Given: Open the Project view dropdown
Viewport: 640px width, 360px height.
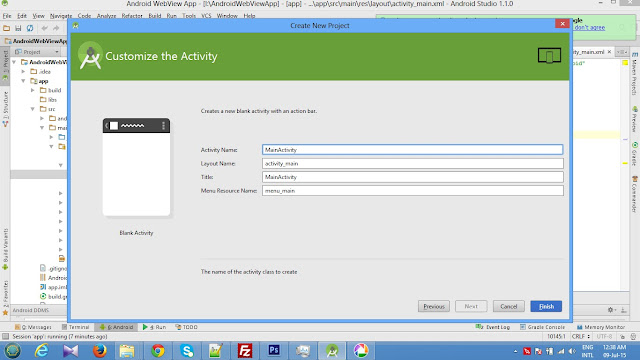Looking at the screenshot, I should click(37, 52).
